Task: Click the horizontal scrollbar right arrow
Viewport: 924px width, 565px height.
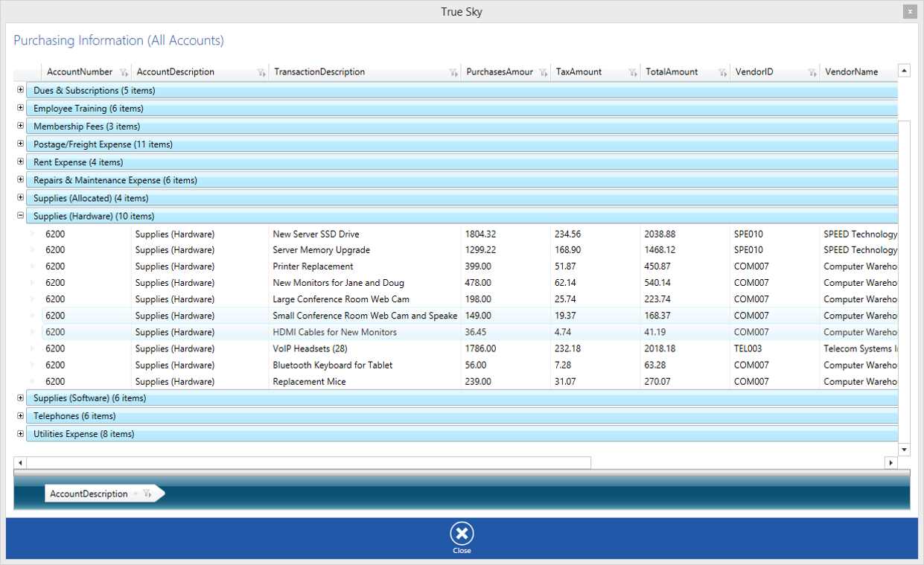Action: pyautogui.click(x=891, y=462)
